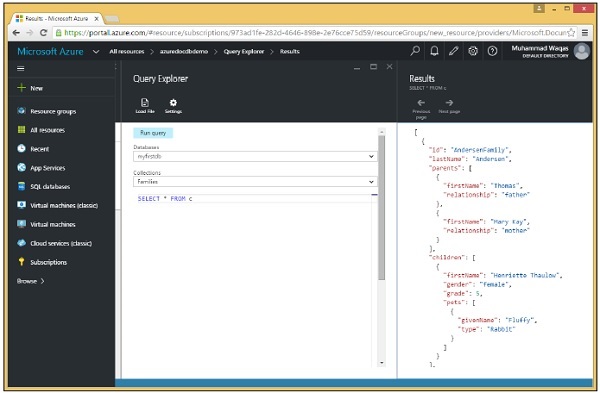Click into the SELECT * FROM c query editor
This screenshot has height=393, width=600.
coord(254,199)
